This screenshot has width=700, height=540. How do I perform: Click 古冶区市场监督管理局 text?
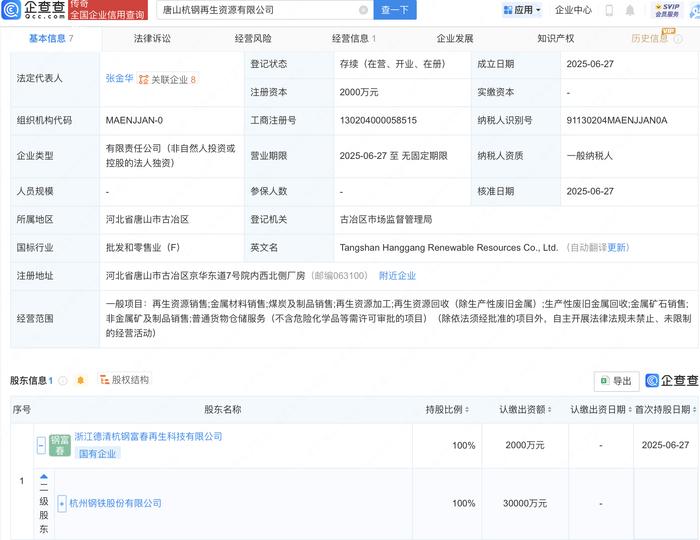386,220
